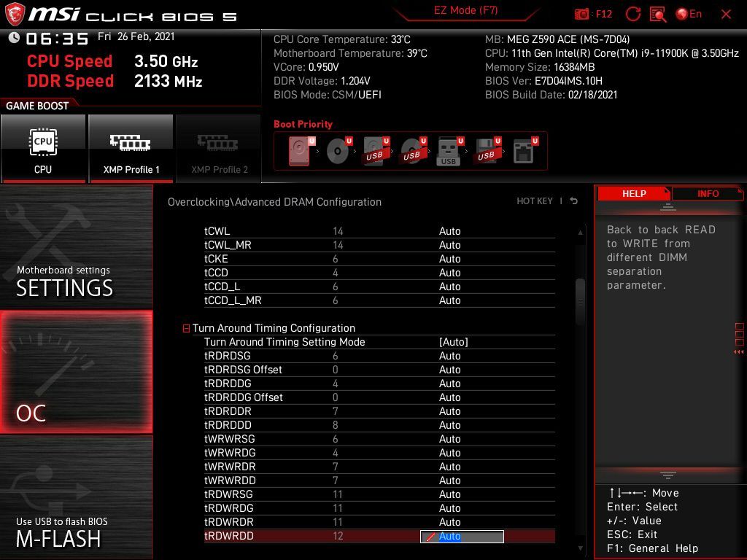
Task: Select the optical disc boot priority device
Action: click(339, 151)
